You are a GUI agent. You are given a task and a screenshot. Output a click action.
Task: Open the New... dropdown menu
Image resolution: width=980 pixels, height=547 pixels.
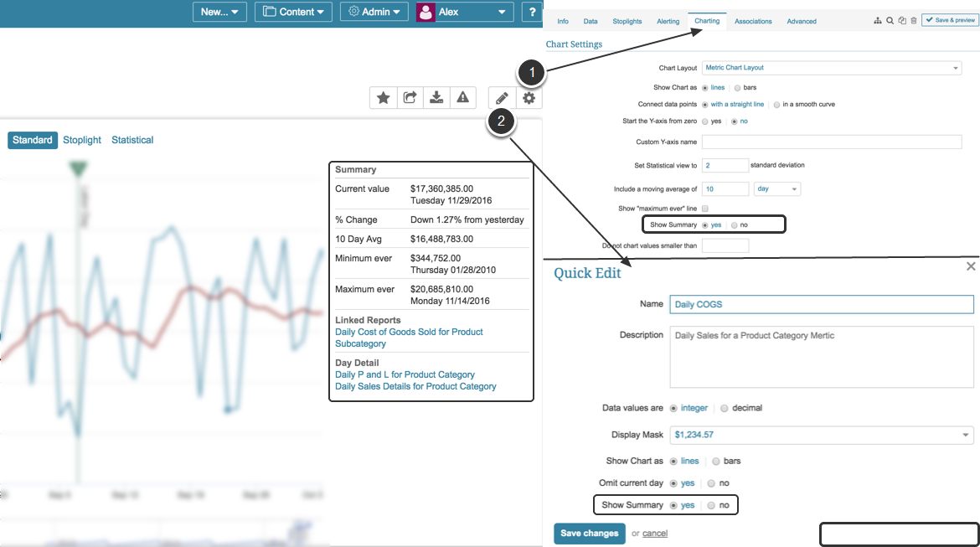point(220,12)
